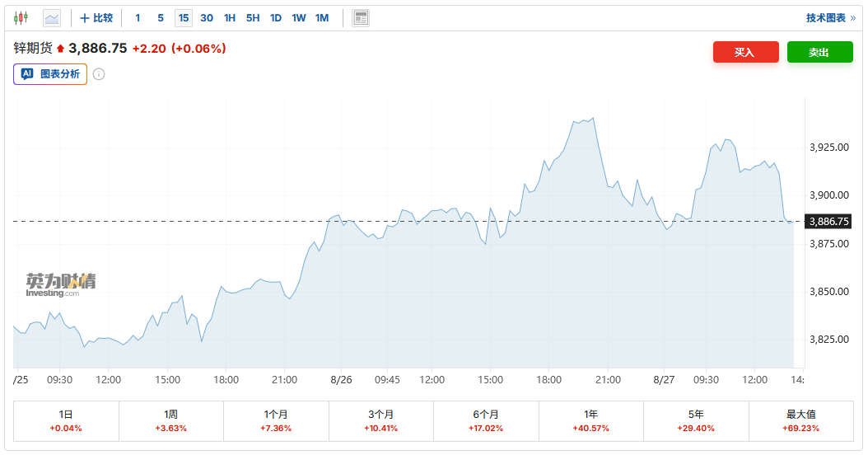The width and height of the screenshot is (868, 455).
Task: Click the info icon beside 图表分析
Action: click(x=99, y=74)
